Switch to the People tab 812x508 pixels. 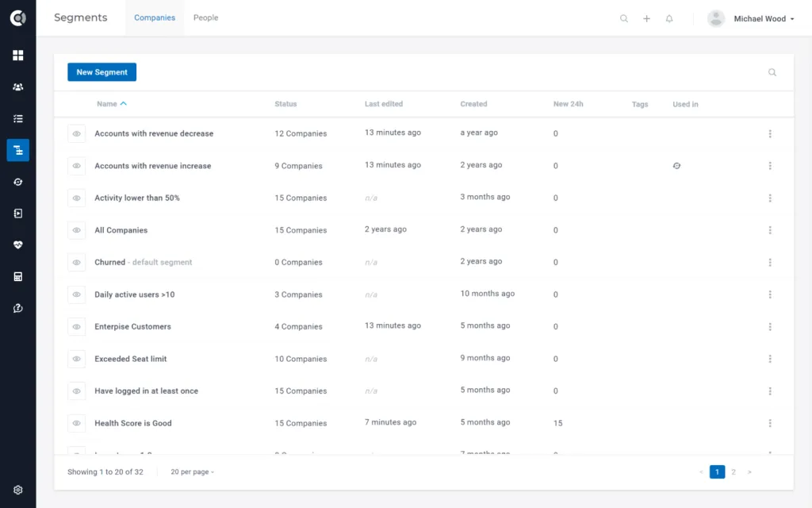pyautogui.click(x=205, y=17)
